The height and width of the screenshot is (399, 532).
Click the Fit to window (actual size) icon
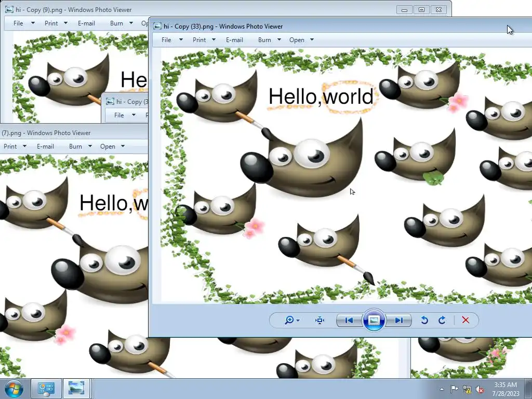point(320,320)
